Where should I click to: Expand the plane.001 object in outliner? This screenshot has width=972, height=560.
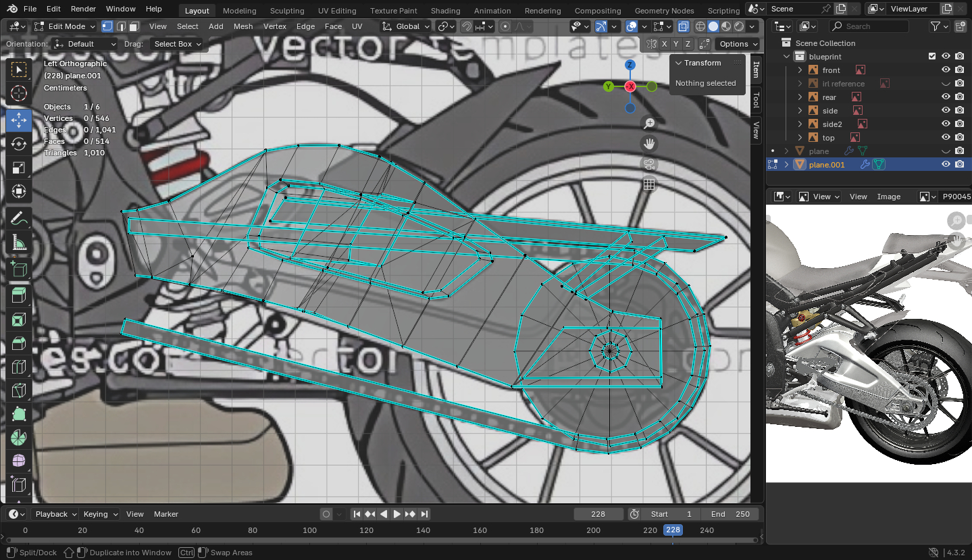(786, 165)
